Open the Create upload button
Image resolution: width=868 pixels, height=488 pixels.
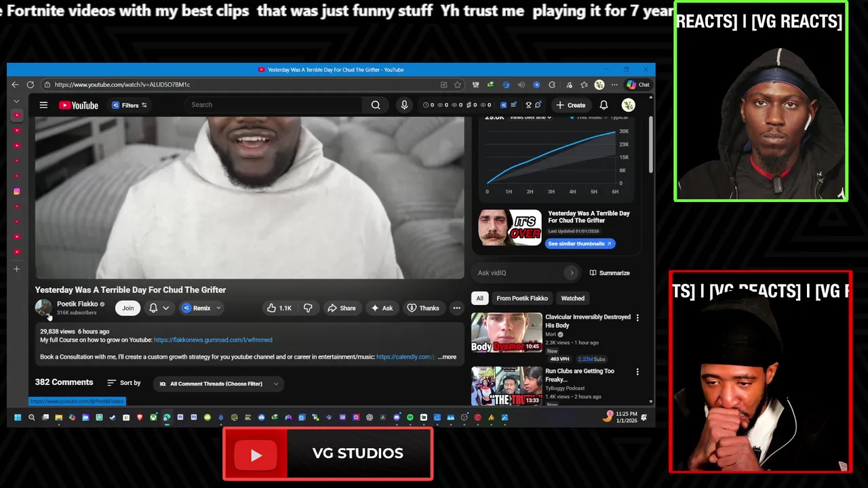570,105
